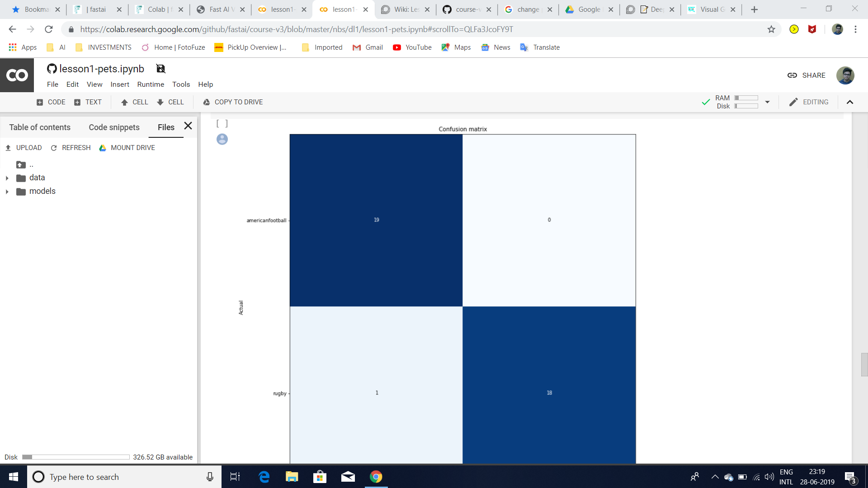Click the Colab CO logo icon
The image size is (868, 488).
tap(17, 75)
